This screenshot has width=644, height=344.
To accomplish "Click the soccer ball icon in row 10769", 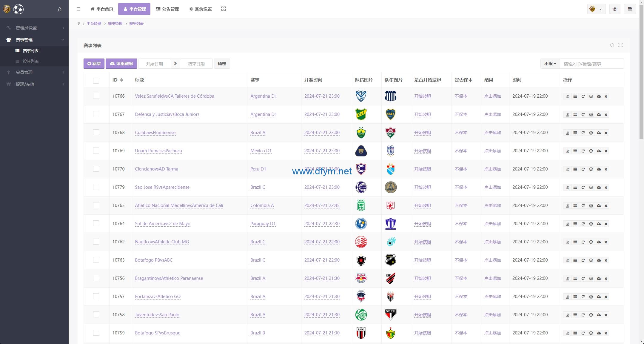I will pos(591,151).
